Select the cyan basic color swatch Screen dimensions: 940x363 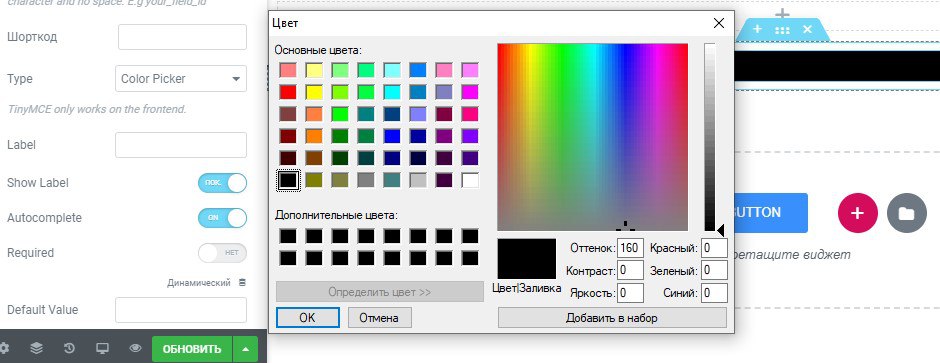click(x=393, y=92)
